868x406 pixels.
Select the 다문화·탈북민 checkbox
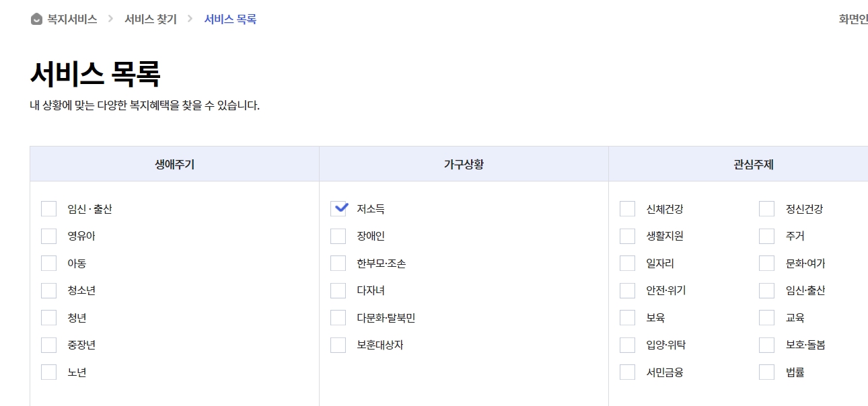[338, 317]
